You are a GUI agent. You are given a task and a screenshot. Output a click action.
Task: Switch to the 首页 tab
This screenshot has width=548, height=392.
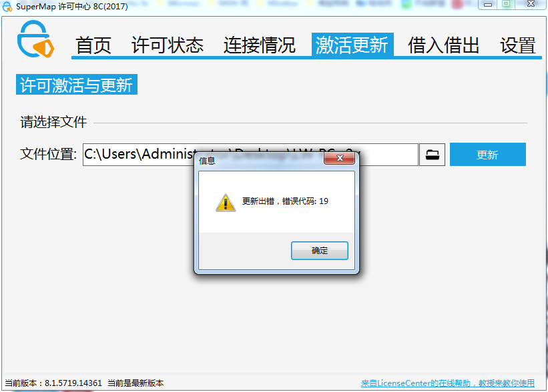pyautogui.click(x=93, y=45)
